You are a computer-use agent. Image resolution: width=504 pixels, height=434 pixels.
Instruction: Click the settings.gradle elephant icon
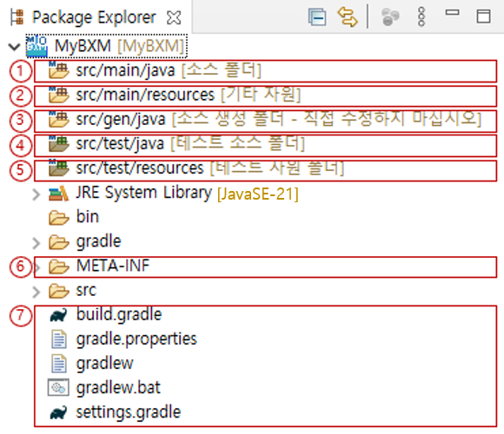(58, 413)
